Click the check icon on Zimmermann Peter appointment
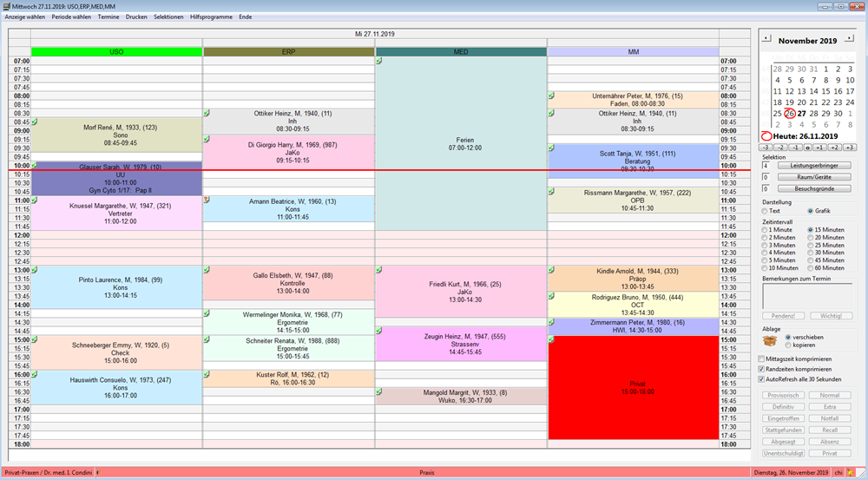This screenshot has width=868, height=480. 551,322
